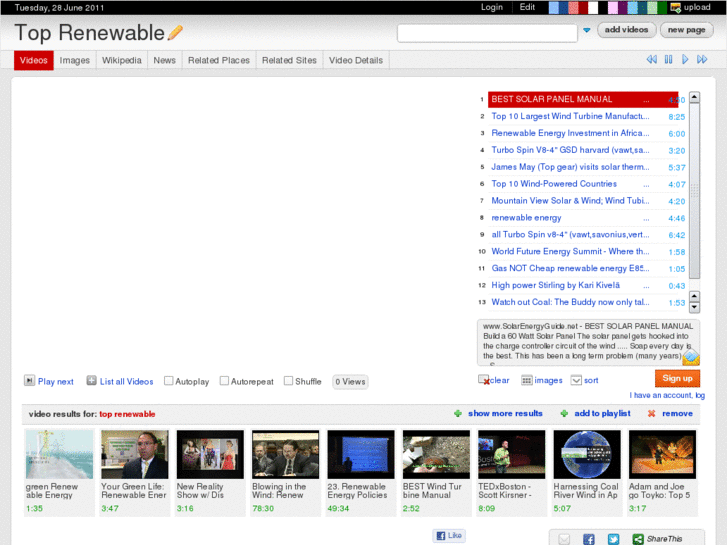The height and width of the screenshot is (545, 727).
Task: Open the Wikipedia tab
Action: tap(121, 60)
